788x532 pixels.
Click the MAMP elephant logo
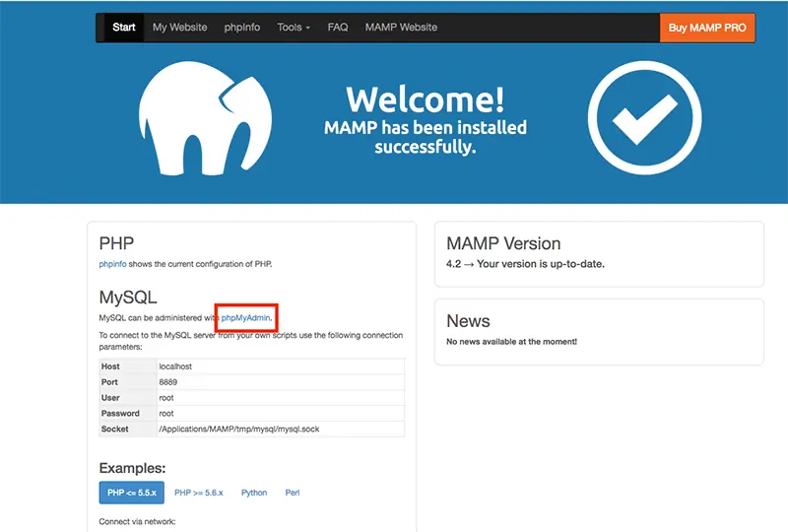point(205,118)
